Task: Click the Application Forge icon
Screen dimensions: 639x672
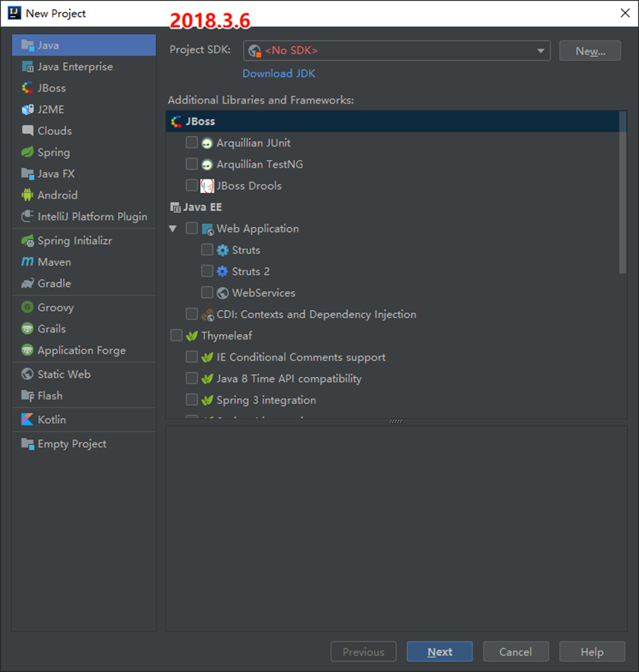Action: [x=27, y=350]
